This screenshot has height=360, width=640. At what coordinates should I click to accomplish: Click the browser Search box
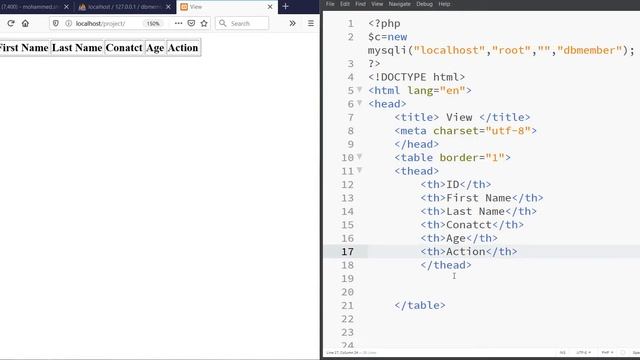pos(242,23)
